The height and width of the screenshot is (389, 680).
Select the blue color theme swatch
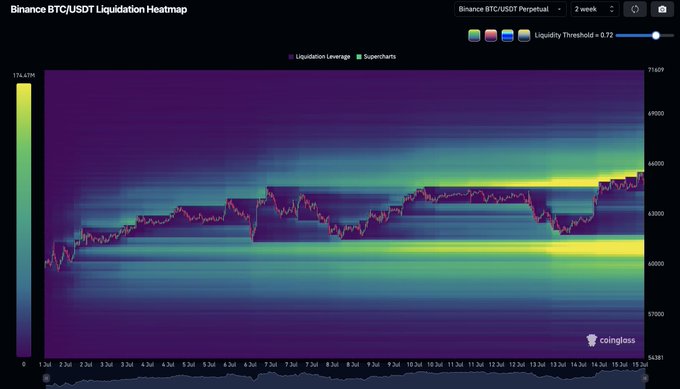pos(507,36)
